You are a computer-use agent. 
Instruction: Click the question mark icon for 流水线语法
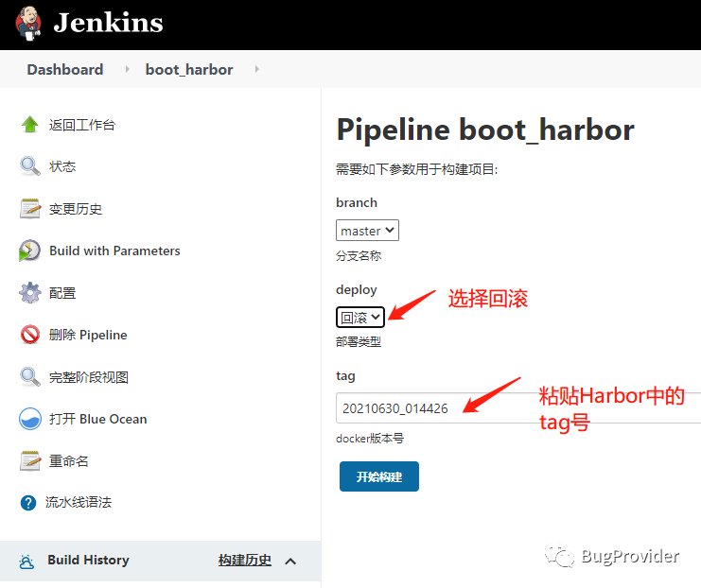(28, 503)
